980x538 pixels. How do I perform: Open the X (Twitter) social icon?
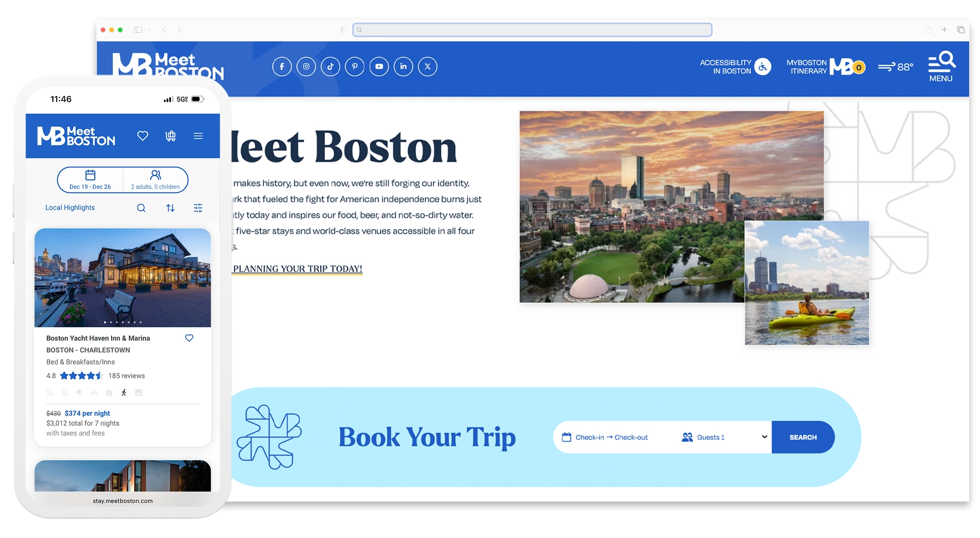click(x=427, y=66)
